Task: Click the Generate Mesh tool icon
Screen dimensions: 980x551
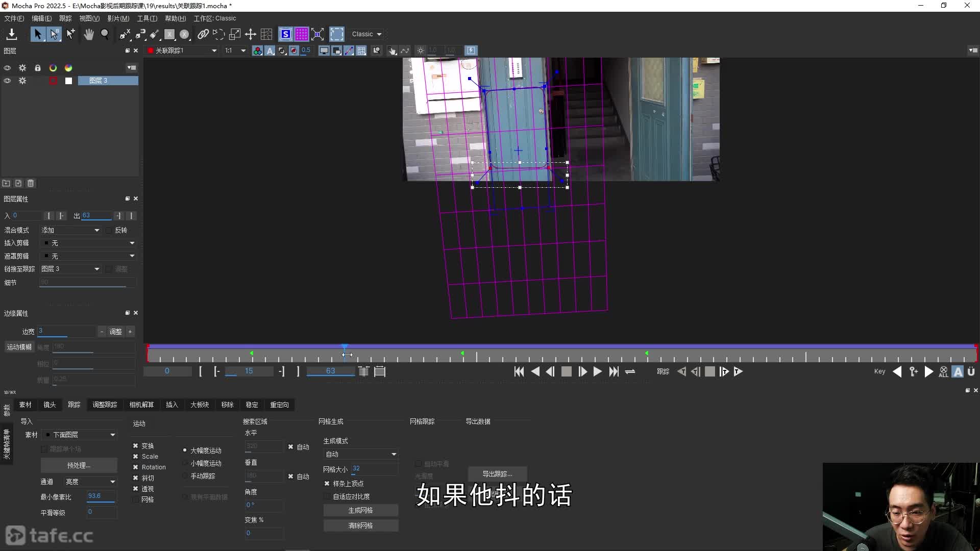Action: (266, 34)
